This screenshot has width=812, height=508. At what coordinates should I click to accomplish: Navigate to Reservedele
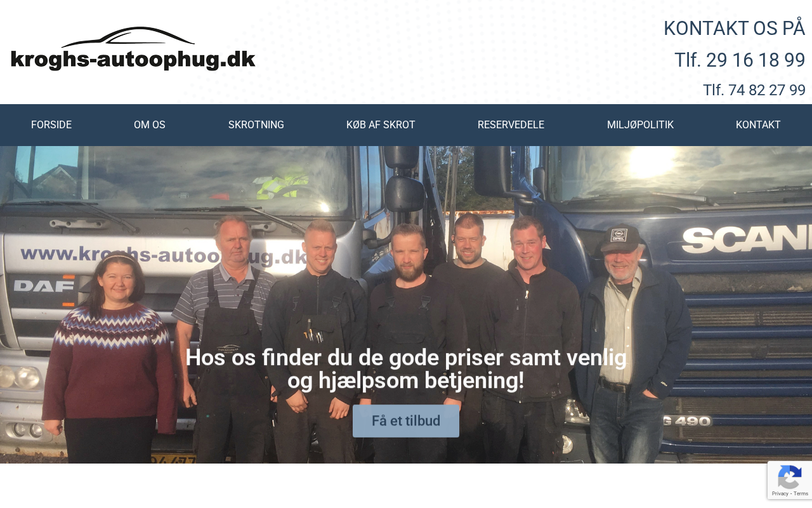point(511,125)
